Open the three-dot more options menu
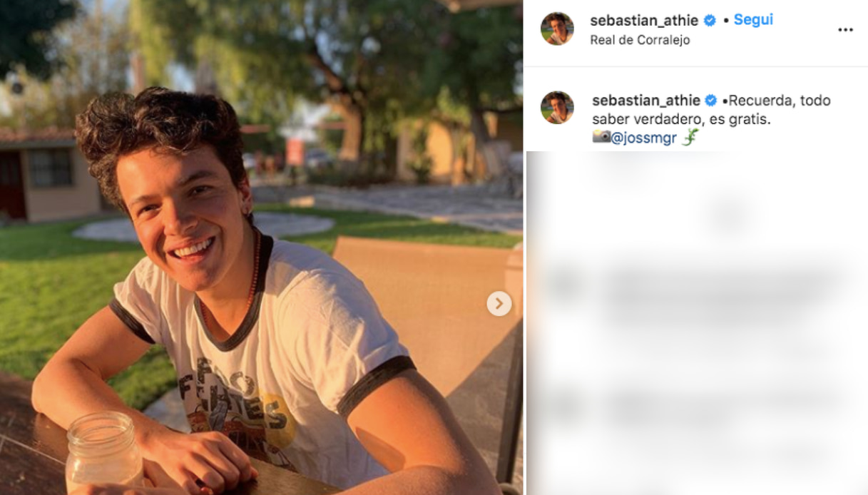The height and width of the screenshot is (495, 868). (845, 30)
